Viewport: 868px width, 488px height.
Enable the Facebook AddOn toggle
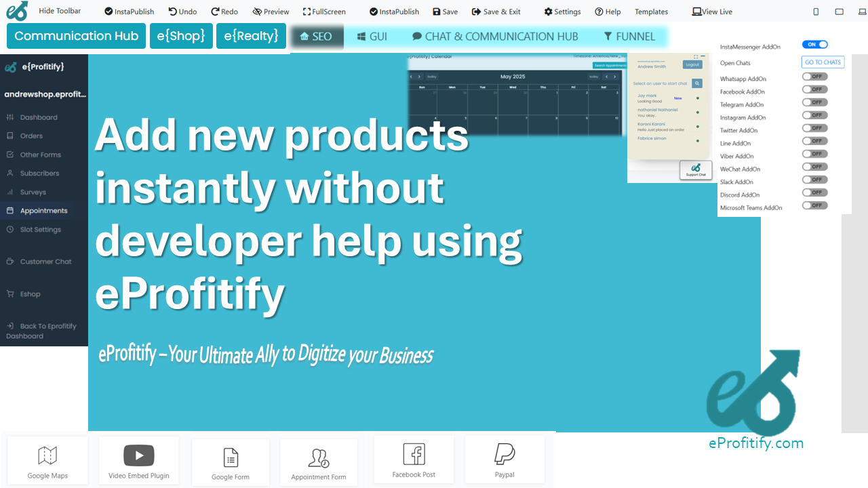pyautogui.click(x=814, y=89)
